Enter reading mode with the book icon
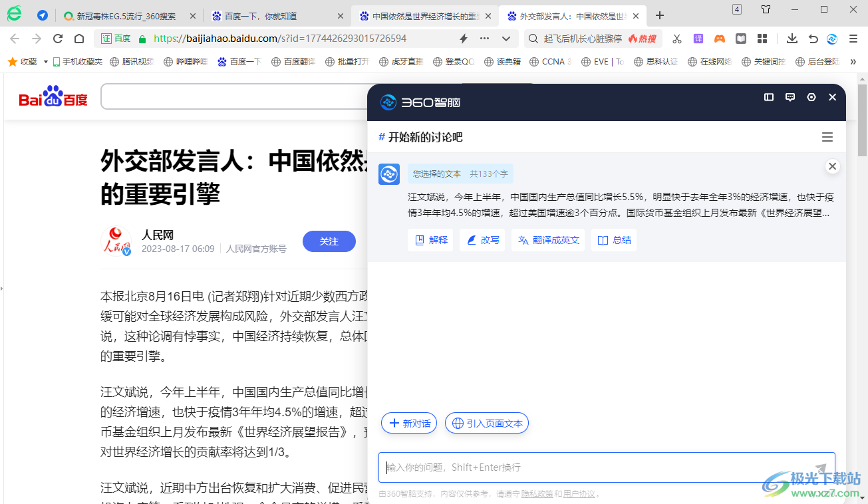868x504 pixels. point(740,39)
